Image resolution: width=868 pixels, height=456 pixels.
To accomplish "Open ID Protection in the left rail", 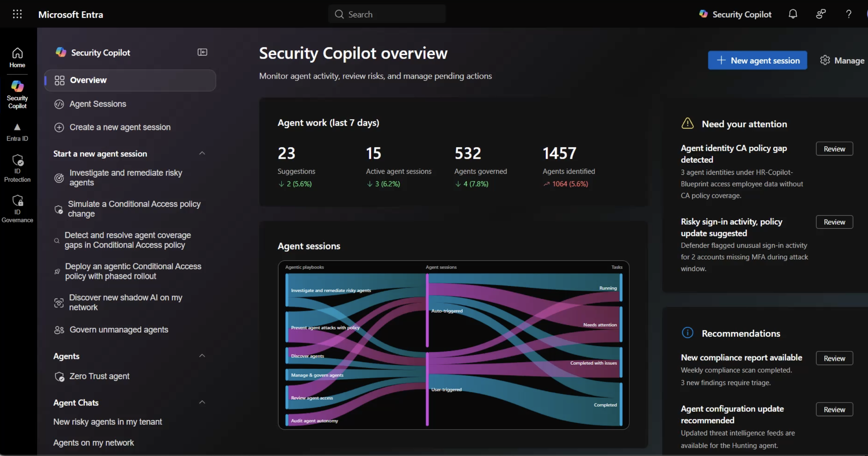I will (x=17, y=168).
